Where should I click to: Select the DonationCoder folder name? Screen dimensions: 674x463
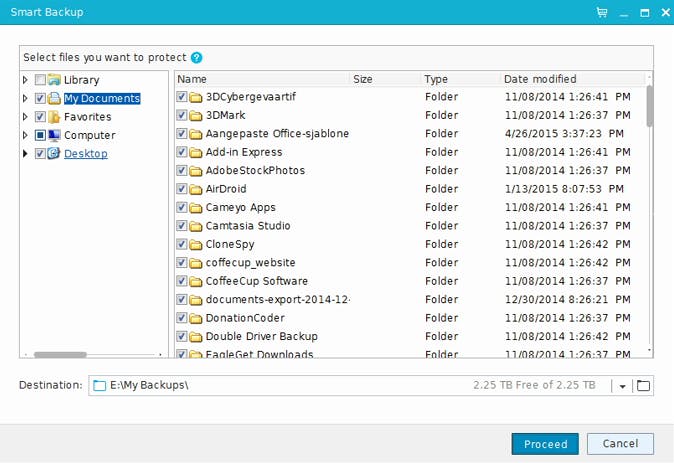tap(245, 319)
